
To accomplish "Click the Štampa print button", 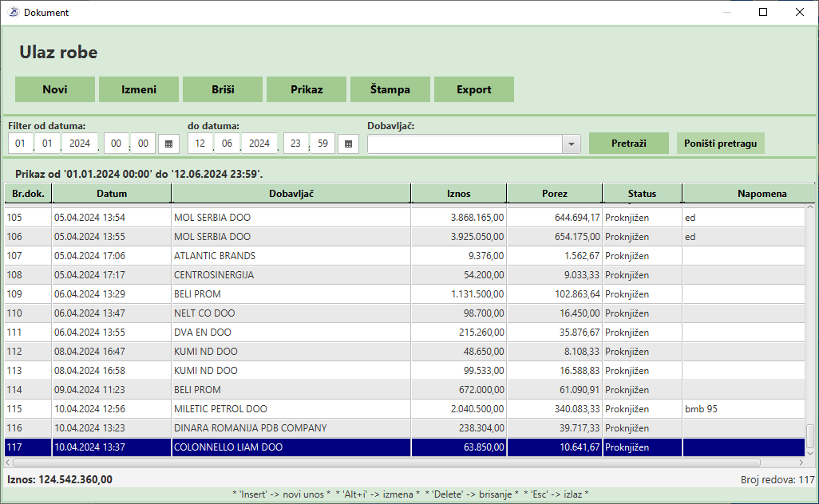I will pyautogui.click(x=390, y=89).
